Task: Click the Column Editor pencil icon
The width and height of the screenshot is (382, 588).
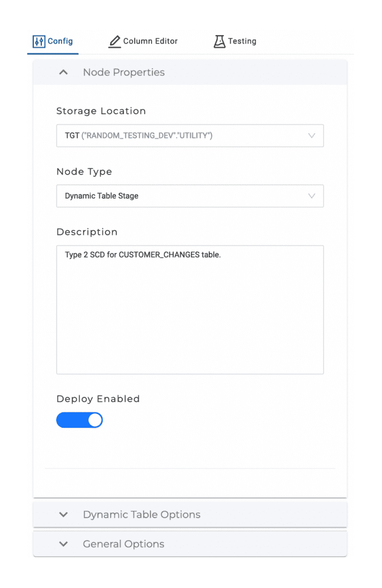Action: (x=115, y=41)
